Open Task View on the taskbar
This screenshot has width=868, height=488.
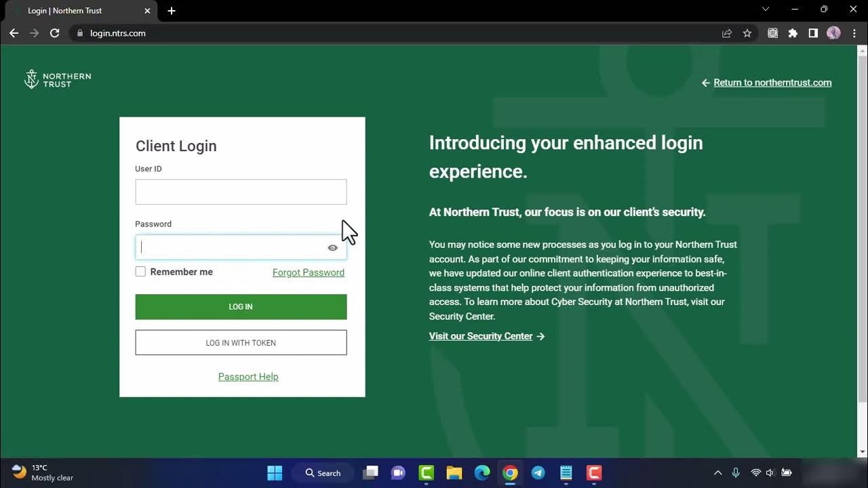click(x=370, y=473)
